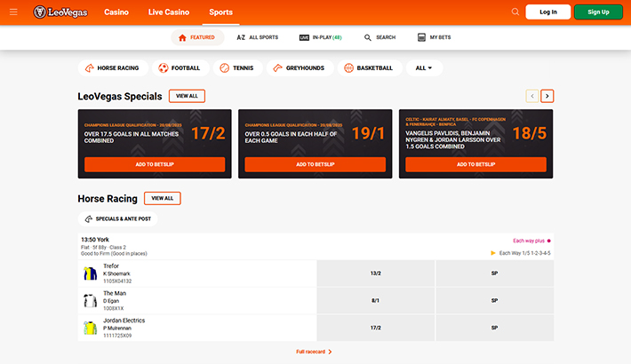The width and height of the screenshot is (631, 364).
Task: Select the Basketball sport chip
Action: [369, 67]
